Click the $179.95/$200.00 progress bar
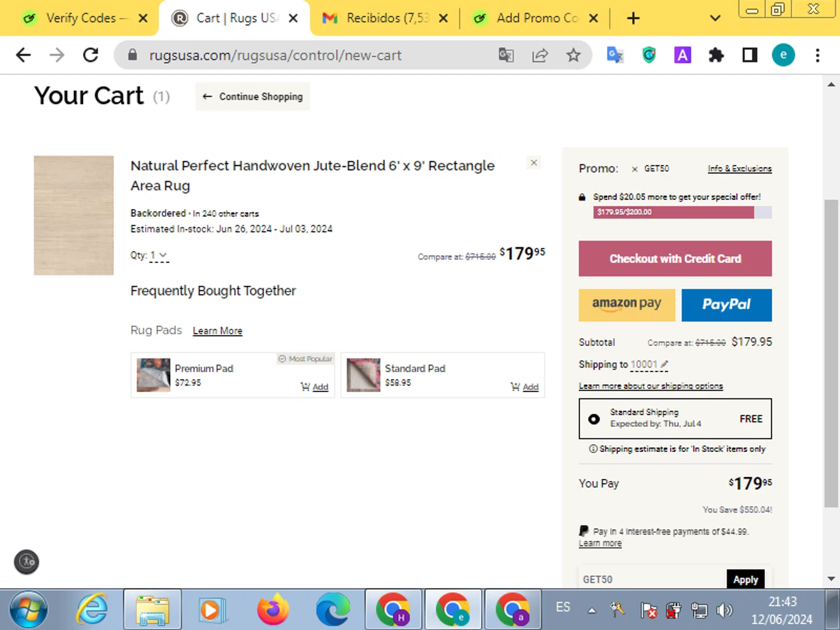This screenshot has width=840, height=630. [682, 212]
